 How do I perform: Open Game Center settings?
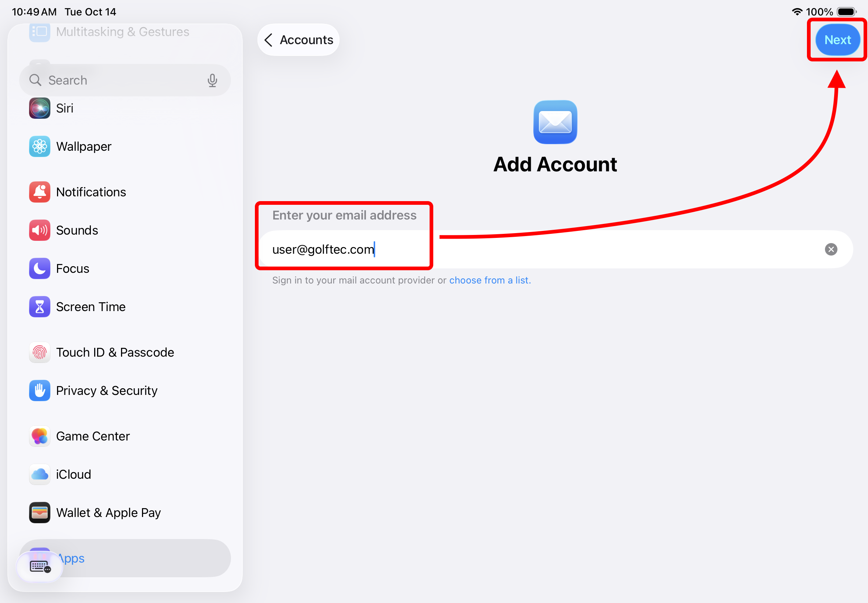point(93,436)
